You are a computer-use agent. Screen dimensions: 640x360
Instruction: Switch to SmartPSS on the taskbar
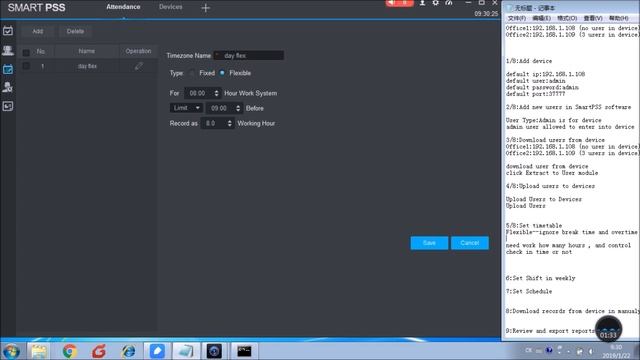pos(214,351)
